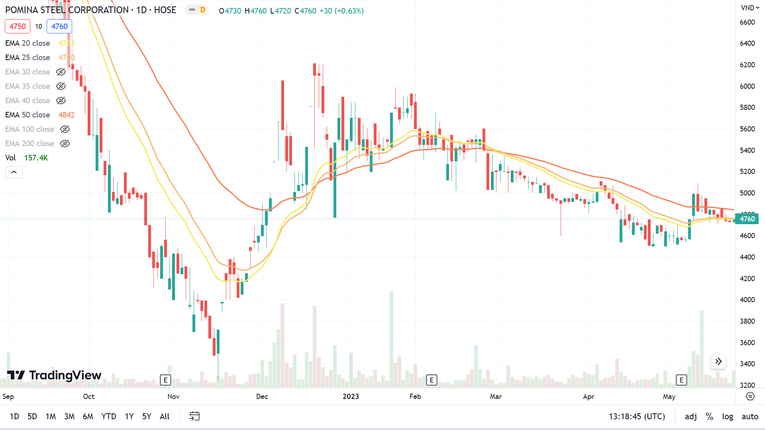This screenshot has width=765, height=430.
Task: Click the scroll to latest bar arrows
Action: point(718,361)
